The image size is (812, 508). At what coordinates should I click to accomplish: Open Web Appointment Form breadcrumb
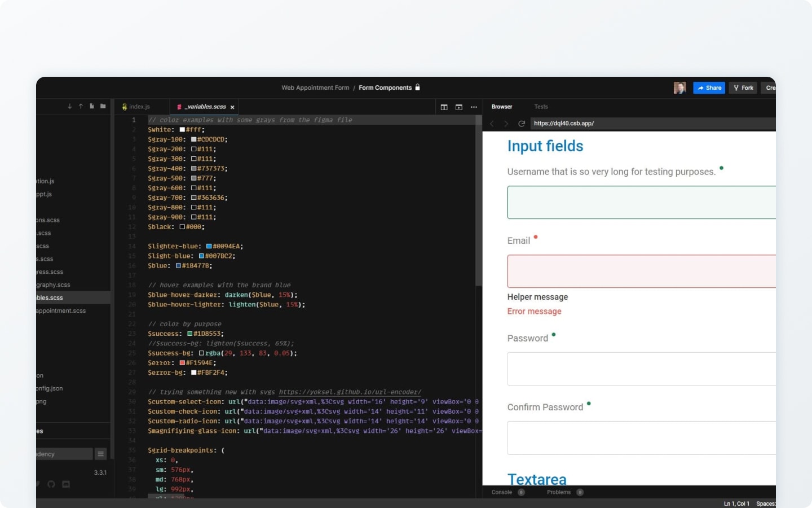pyautogui.click(x=315, y=88)
